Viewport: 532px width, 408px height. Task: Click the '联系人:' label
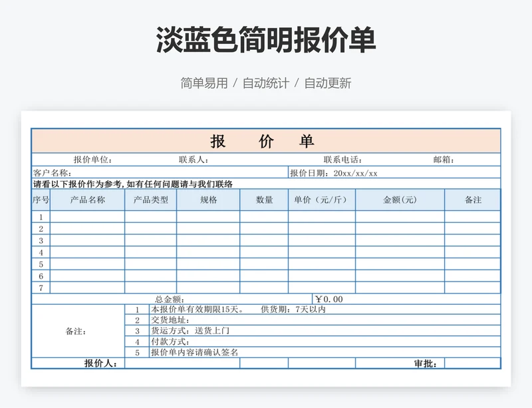[x=194, y=160]
